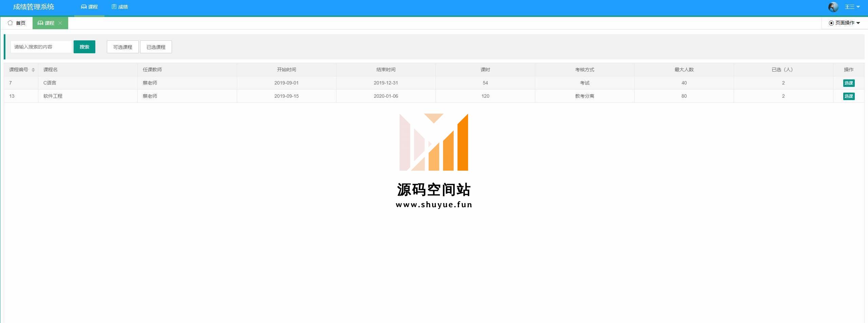The width and height of the screenshot is (868, 323).
Task: Click max capacity 40 cell
Action: pyautogui.click(x=684, y=83)
